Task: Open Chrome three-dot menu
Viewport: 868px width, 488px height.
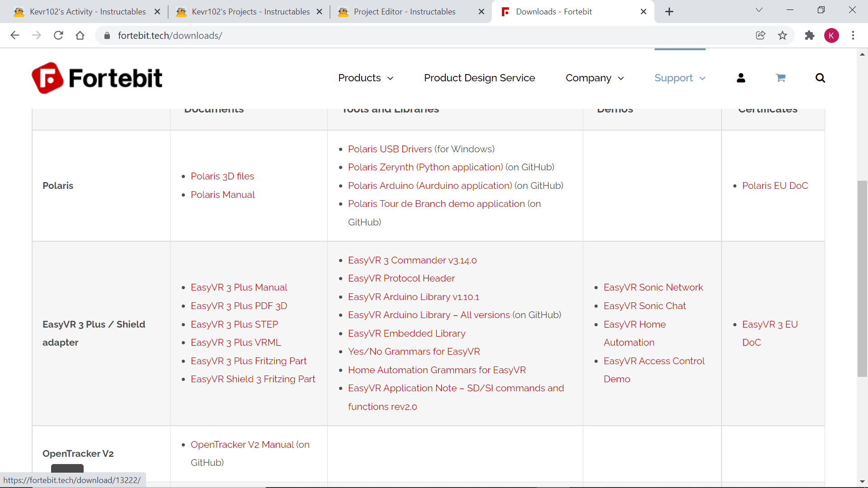Action: pos(853,35)
